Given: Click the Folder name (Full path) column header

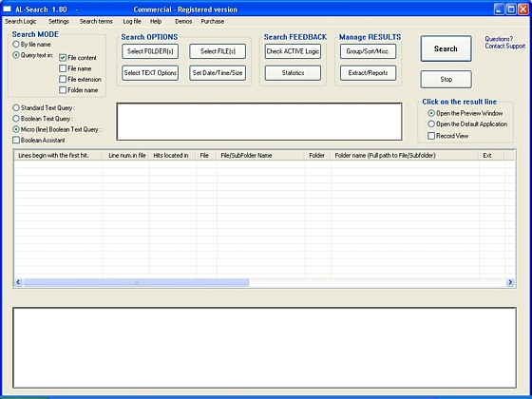Looking at the screenshot, I should coord(405,156).
